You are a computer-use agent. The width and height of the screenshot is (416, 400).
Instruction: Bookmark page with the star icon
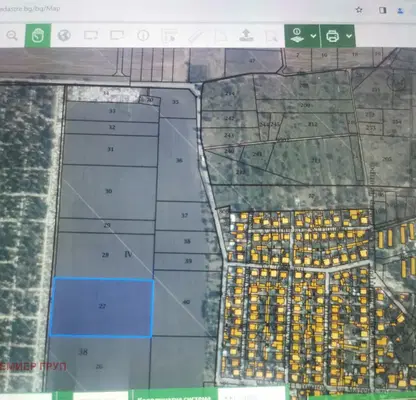click(x=359, y=10)
